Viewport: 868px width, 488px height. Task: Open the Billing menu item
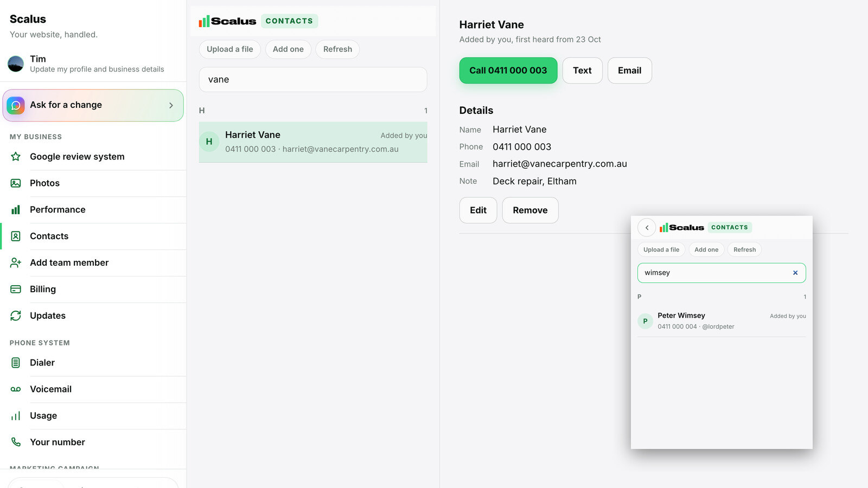click(x=93, y=290)
